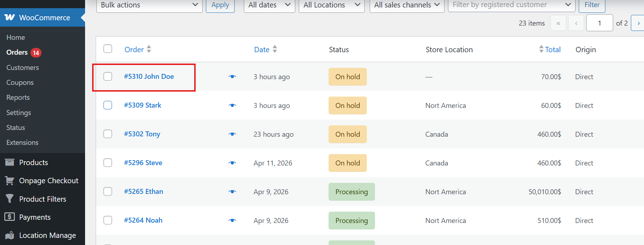Click the Payments dollar icon
644x245 pixels.
(x=10, y=217)
